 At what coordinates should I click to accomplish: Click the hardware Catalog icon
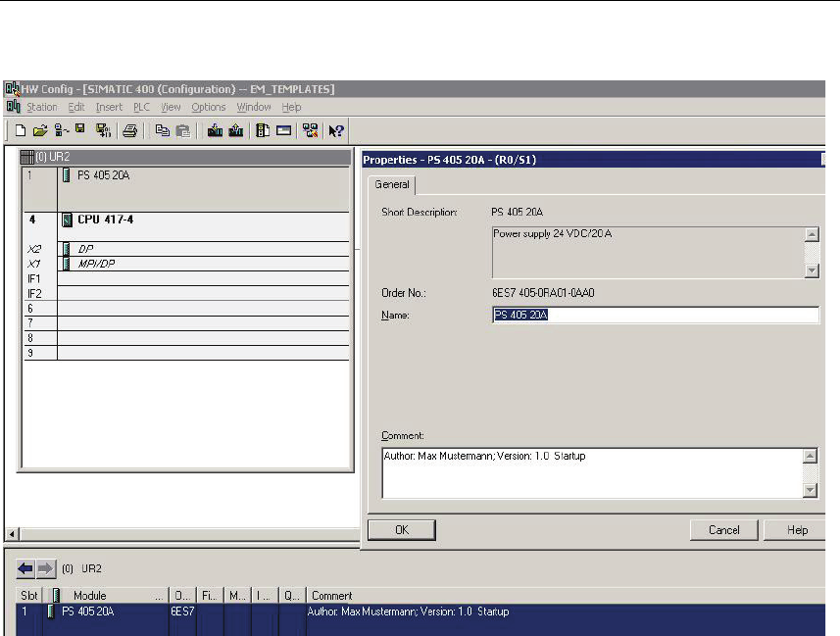coord(263,130)
